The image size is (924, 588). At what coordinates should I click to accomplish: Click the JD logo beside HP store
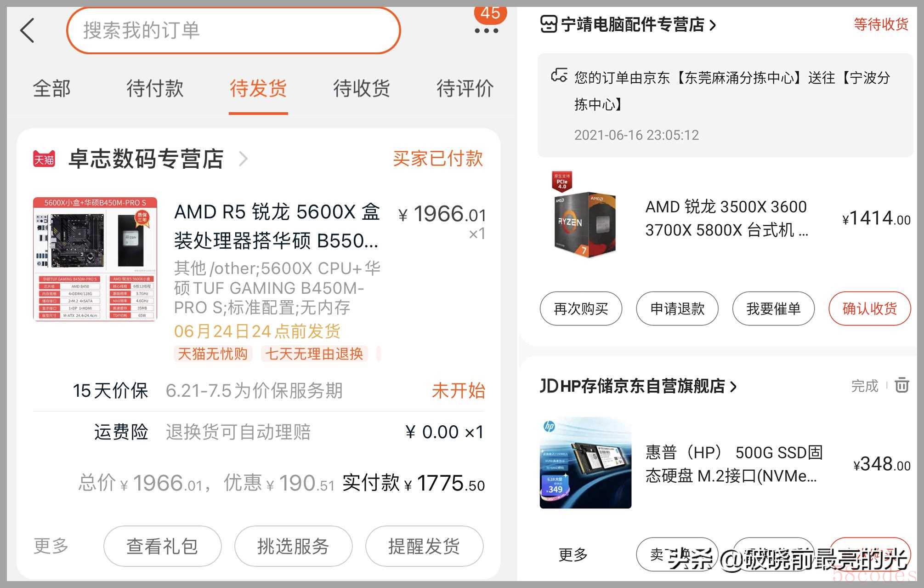point(549,386)
